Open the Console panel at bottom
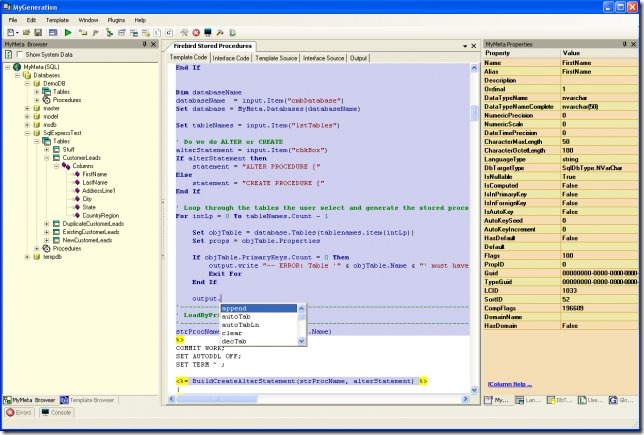 point(57,412)
